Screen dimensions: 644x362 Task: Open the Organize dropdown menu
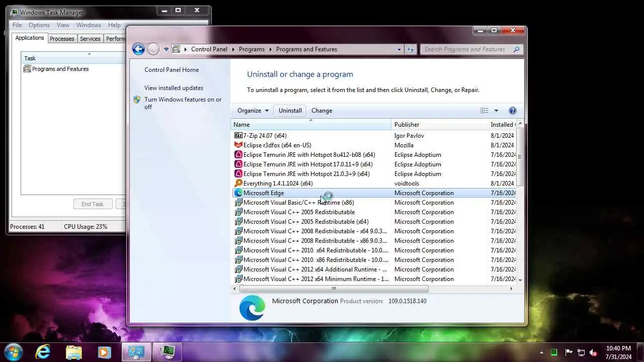tap(253, 111)
